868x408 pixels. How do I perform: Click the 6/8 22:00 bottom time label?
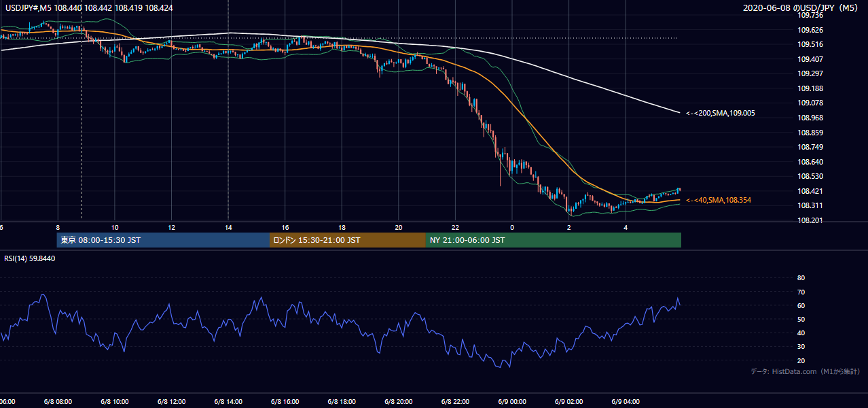455,401
